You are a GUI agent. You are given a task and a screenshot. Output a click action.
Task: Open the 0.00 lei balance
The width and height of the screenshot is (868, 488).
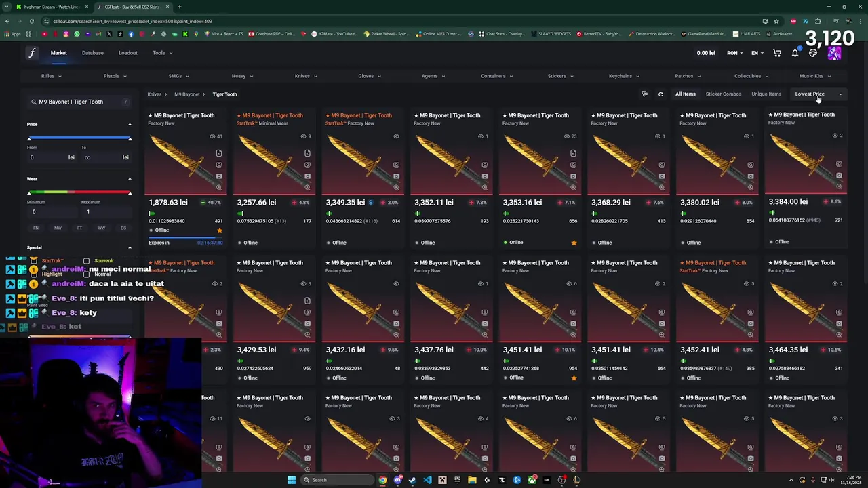point(706,53)
